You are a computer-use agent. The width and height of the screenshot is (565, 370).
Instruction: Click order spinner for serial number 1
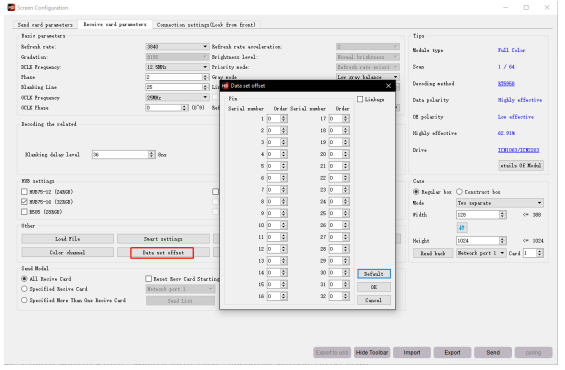click(x=284, y=119)
